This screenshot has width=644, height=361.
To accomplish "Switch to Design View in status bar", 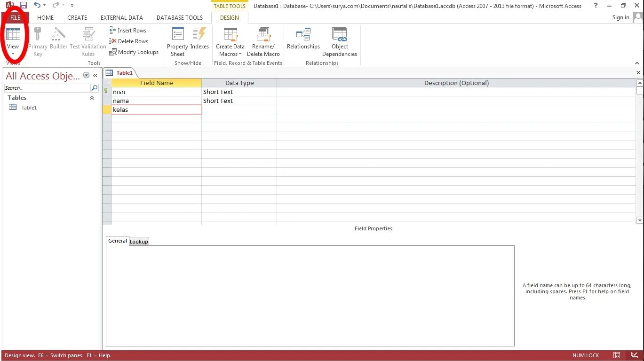I will coord(634,355).
